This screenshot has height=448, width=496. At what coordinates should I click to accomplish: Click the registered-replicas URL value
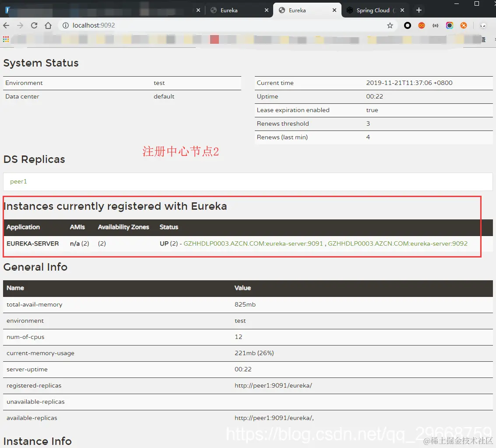pos(273,386)
